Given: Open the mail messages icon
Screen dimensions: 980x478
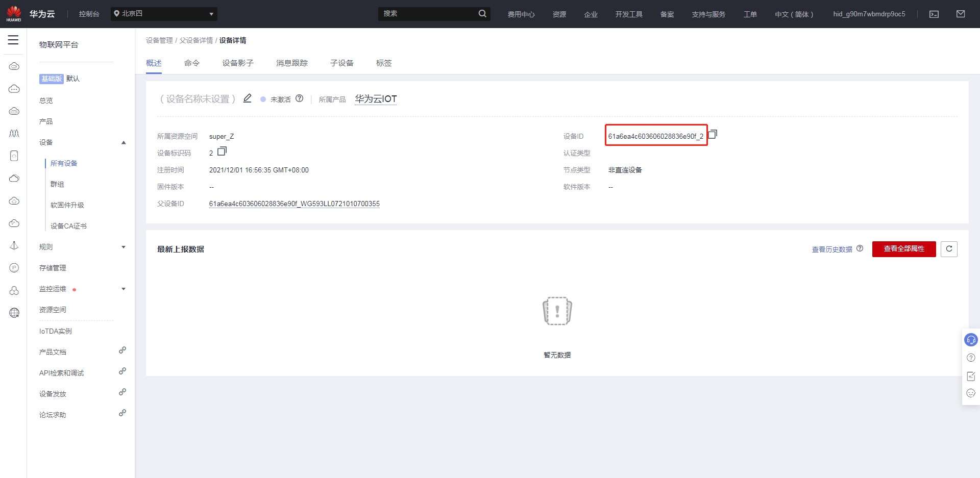Looking at the screenshot, I should pyautogui.click(x=961, y=14).
